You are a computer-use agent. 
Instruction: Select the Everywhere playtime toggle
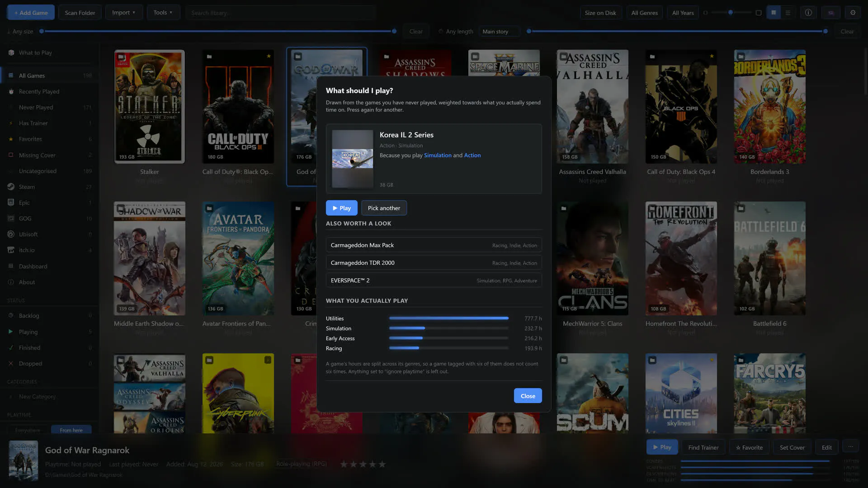(28, 430)
